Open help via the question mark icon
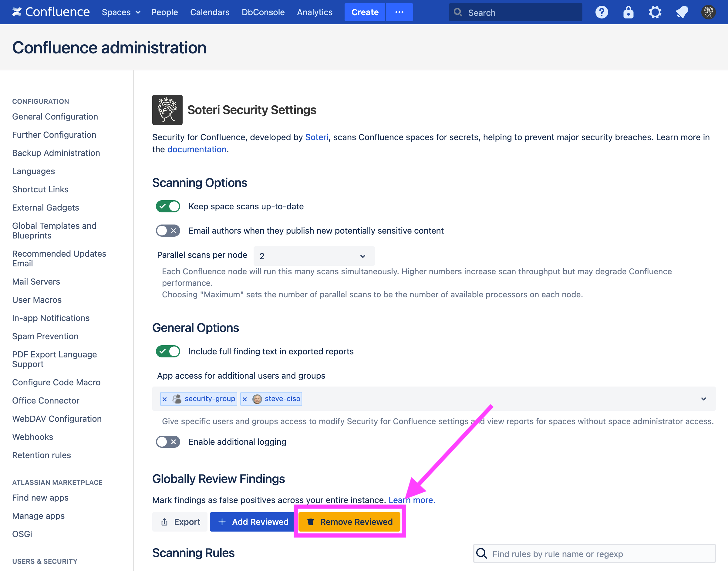Image resolution: width=728 pixels, height=571 pixels. 601,12
